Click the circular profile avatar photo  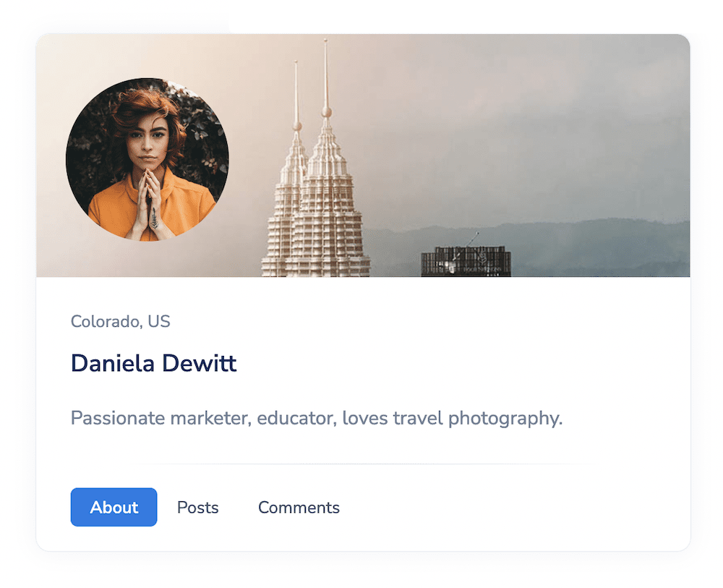147,159
